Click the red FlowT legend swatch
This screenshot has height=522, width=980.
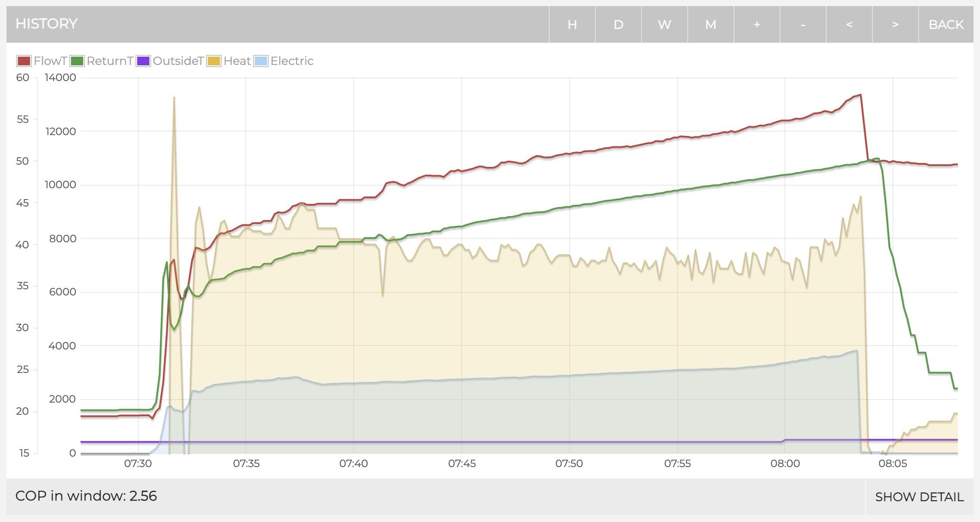click(x=24, y=61)
